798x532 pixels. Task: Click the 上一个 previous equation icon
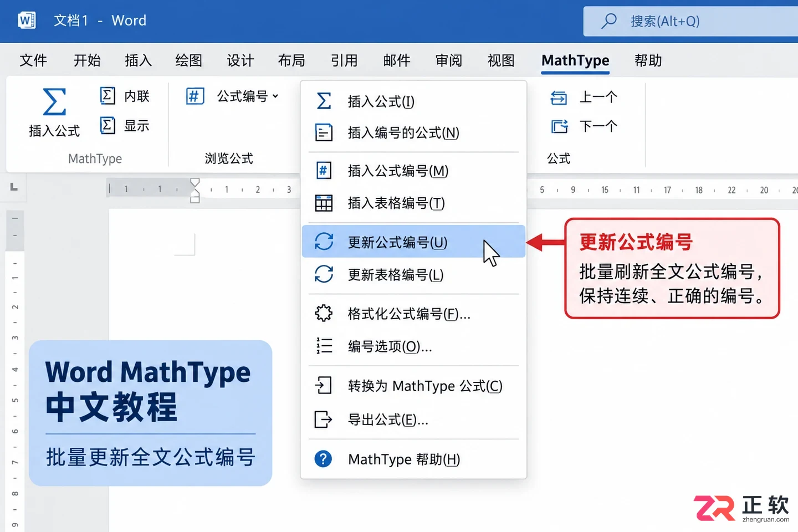click(x=559, y=98)
